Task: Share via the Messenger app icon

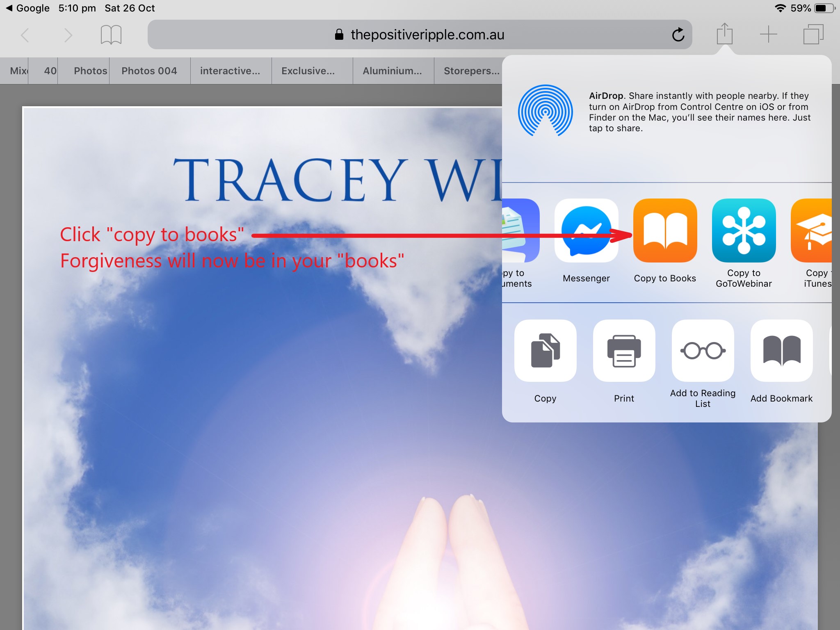Action: point(586,231)
